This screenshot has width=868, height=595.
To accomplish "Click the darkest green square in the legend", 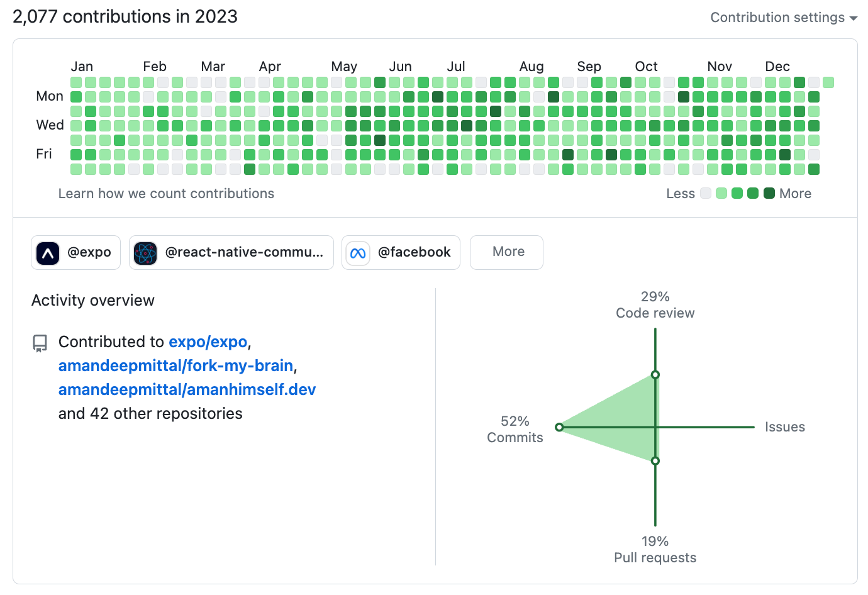I will point(769,194).
